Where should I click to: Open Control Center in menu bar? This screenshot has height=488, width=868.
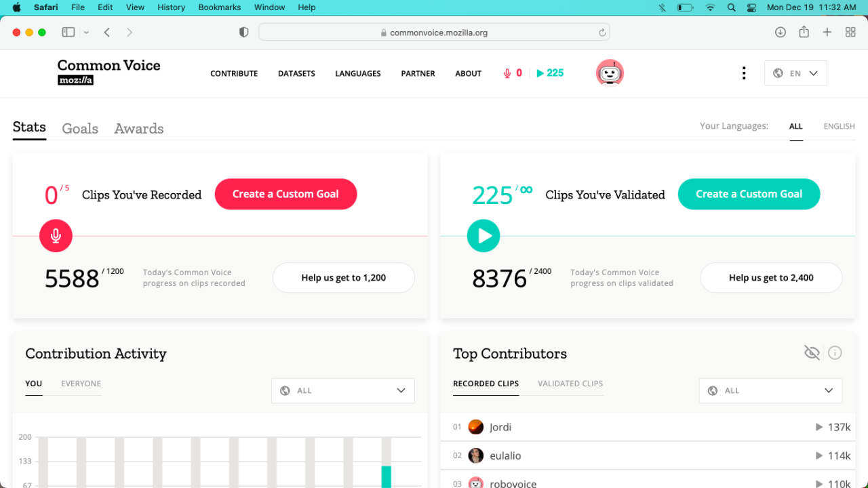[x=751, y=7]
